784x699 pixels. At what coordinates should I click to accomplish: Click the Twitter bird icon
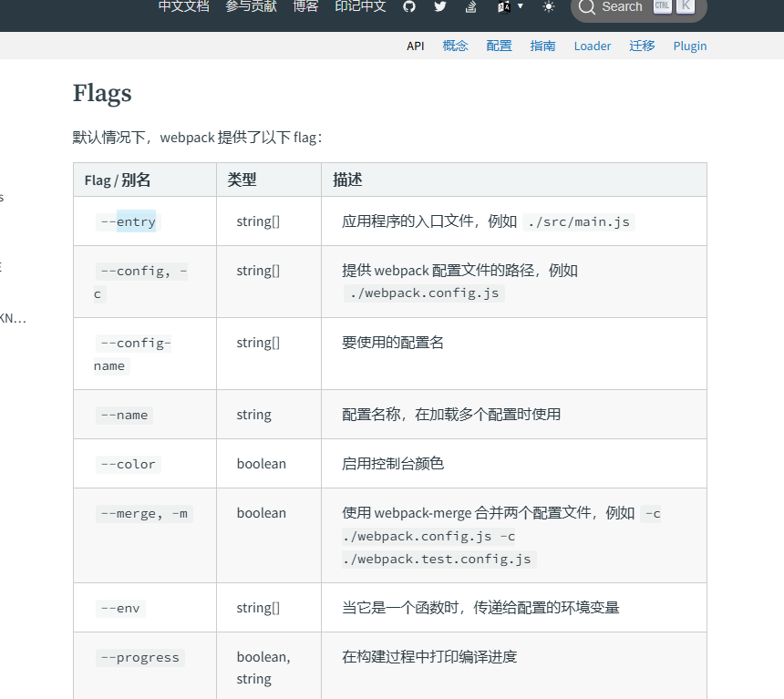[440, 6]
